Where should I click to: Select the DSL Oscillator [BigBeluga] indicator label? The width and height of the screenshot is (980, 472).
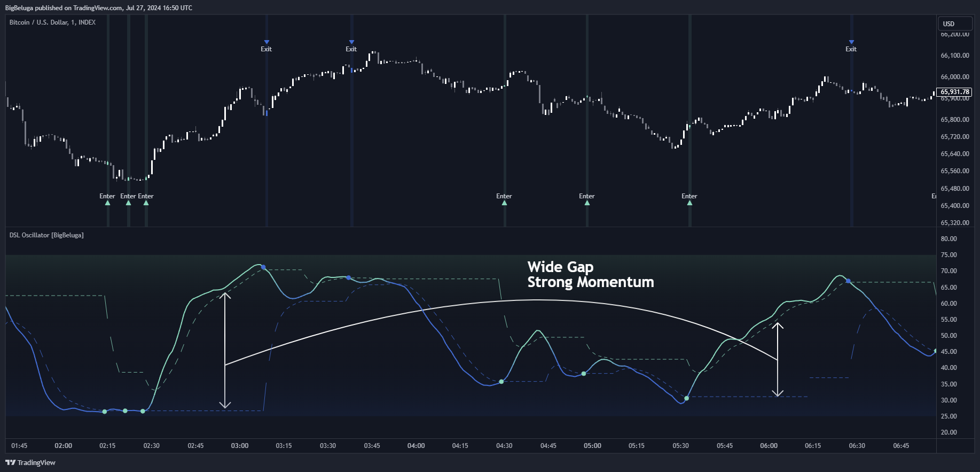pyautogui.click(x=46, y=235)
